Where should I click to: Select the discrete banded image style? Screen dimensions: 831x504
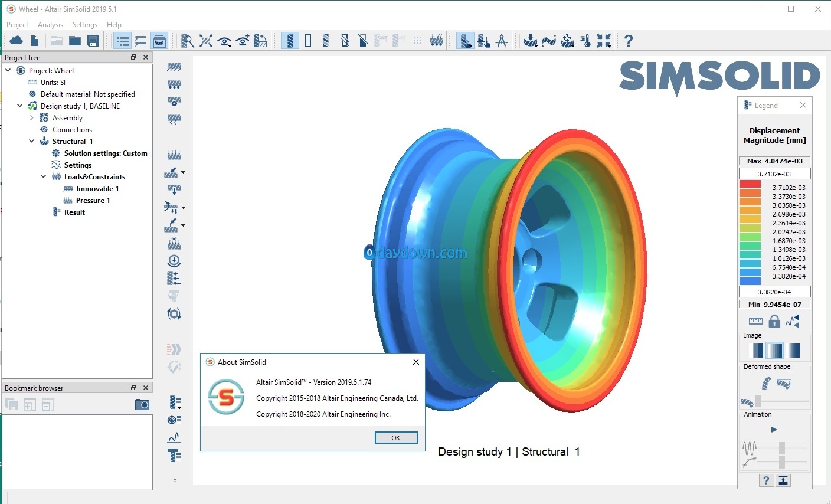[756, 351]
